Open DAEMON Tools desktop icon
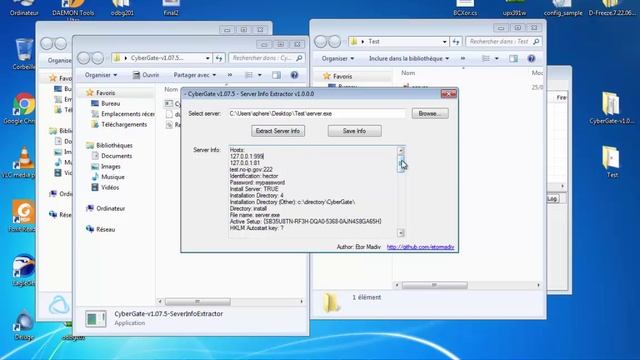The image size is (640, 360). click(73, 10)
